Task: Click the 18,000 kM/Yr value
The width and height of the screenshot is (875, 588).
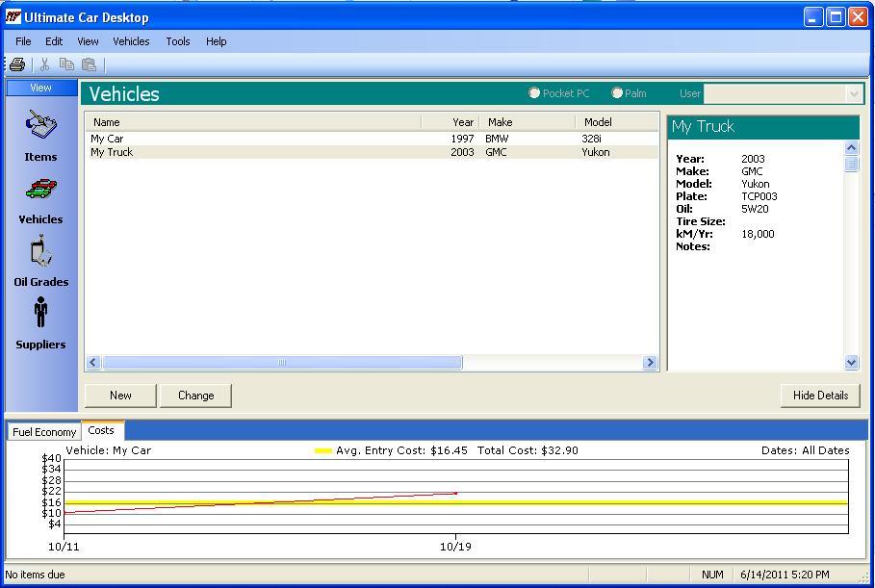Action: tap(758, 234)
